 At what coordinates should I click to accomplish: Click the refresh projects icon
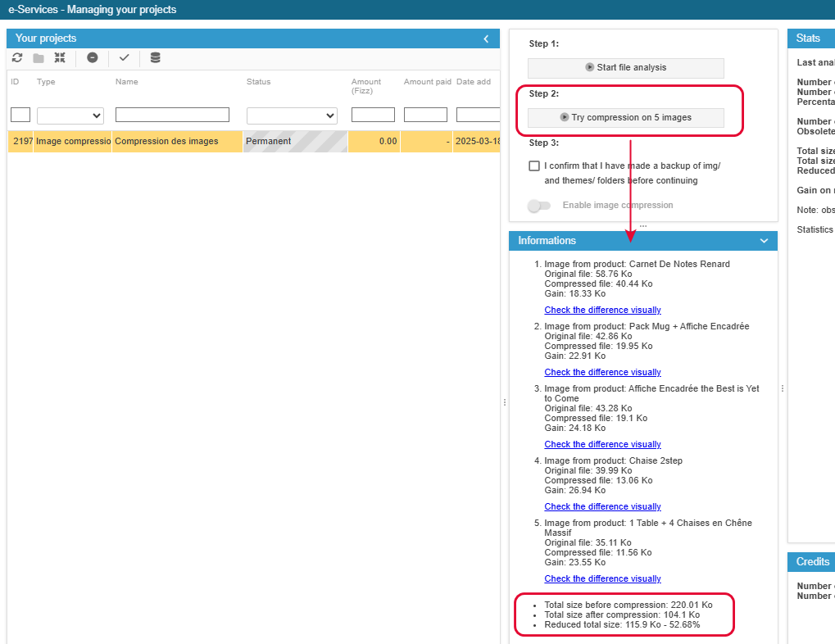[x=17, y=57]
